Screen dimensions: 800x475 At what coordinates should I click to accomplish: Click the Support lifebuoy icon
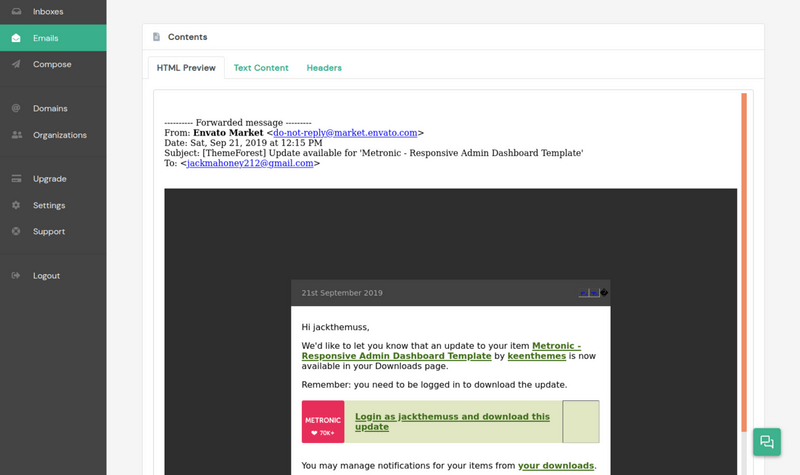(16, 231)
